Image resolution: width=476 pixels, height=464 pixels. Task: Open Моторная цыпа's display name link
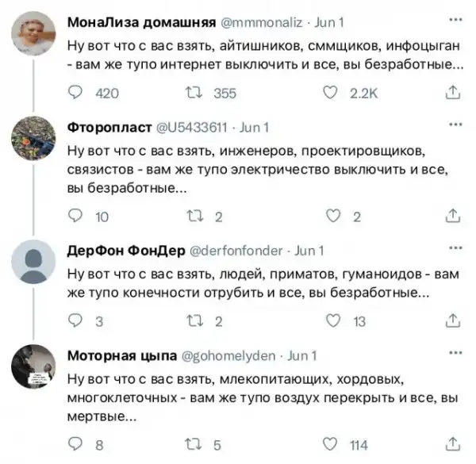[x=121, y=355]
